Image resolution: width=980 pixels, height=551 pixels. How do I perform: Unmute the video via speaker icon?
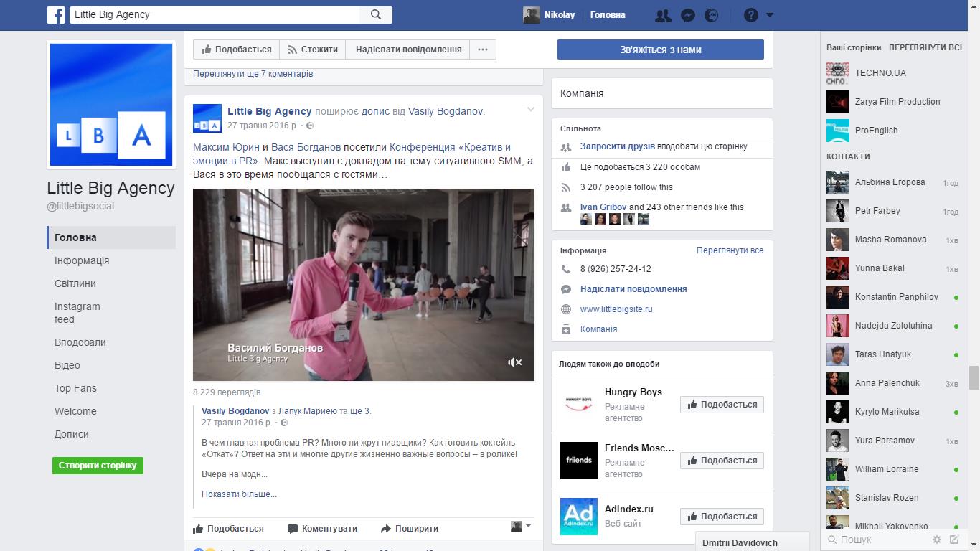coord(514,362)
